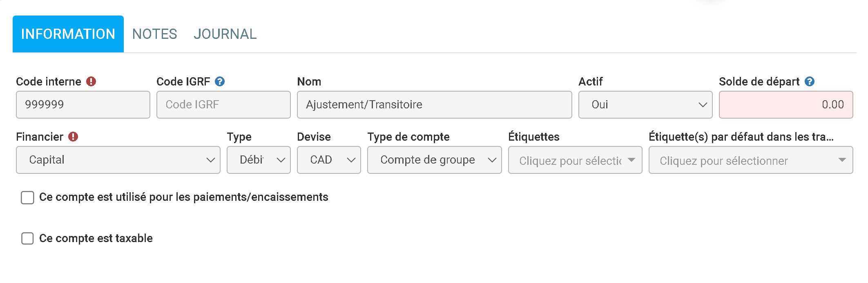The height and width of the screenshot is (283, 868).
Task: Open the default Étiquette(s) transactions dropdown
Action: (x=750, y=160)
